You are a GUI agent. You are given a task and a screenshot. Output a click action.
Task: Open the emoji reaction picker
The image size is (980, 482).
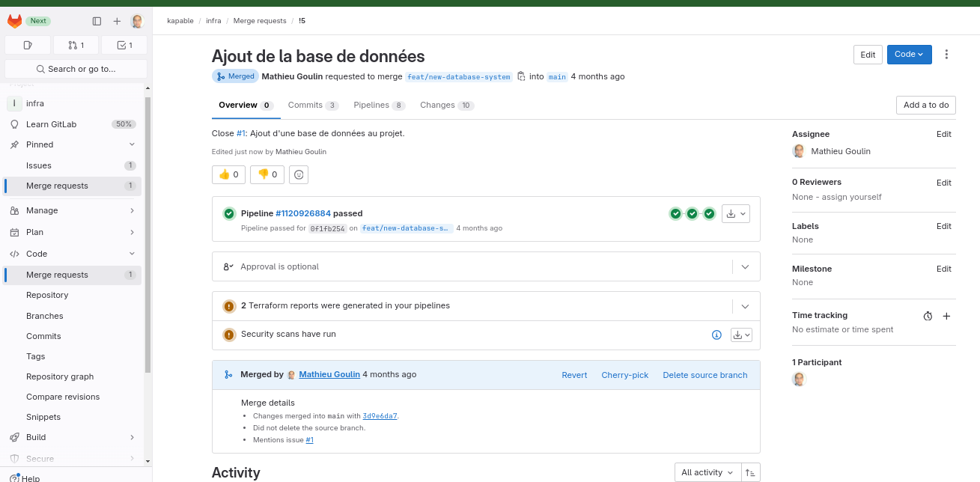(x=298, y=174)
